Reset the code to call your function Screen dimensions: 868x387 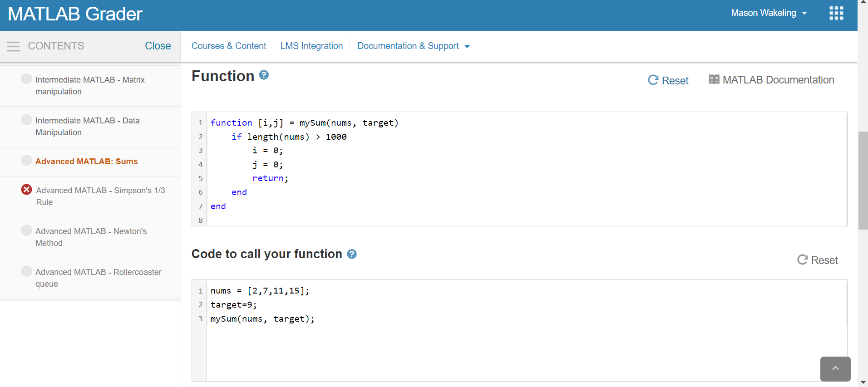(817, 260)
